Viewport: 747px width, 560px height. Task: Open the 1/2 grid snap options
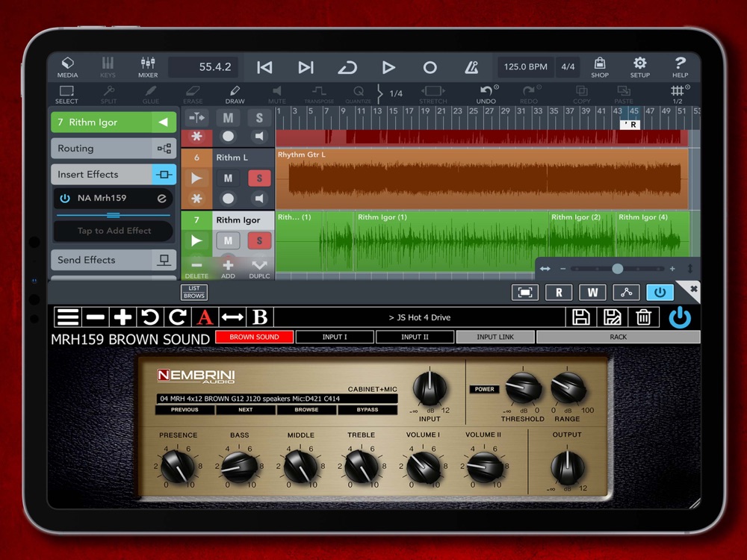click(678, 94)
